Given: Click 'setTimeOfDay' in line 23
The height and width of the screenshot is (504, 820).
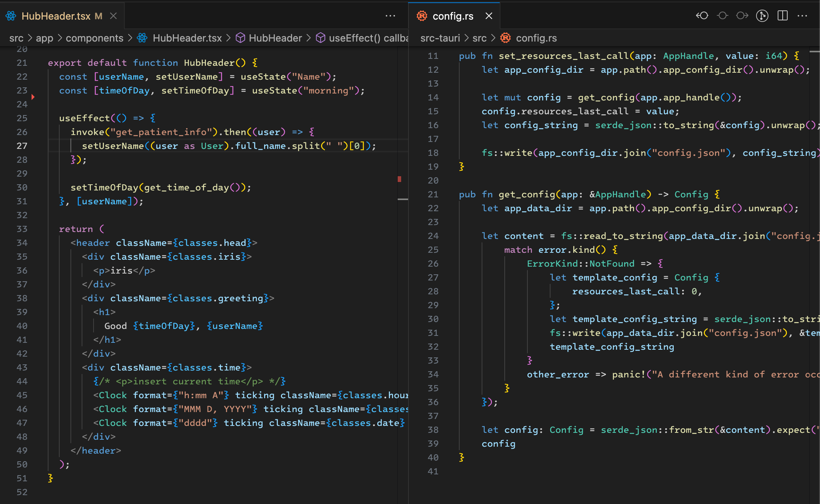Looking at the screenshot, I should tap(195, 90).
